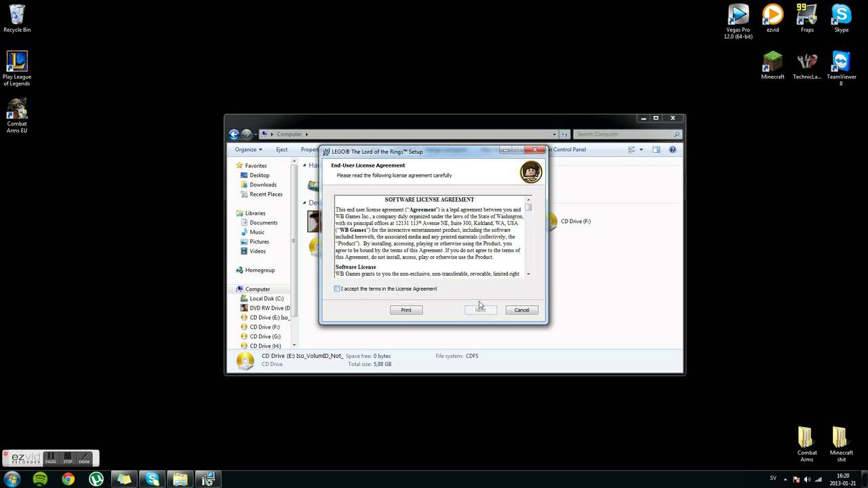
Task: Open the address bar history dropdown
Action: pos(555,134)
